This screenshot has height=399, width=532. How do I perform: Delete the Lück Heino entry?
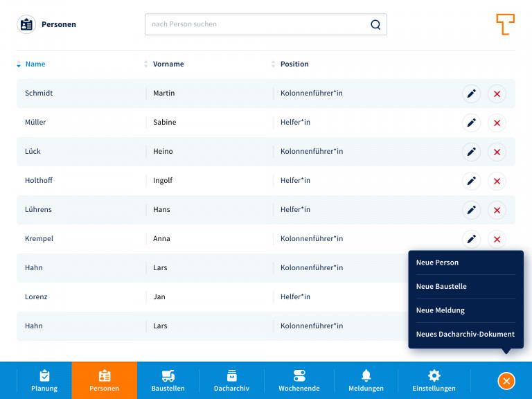point(497,152)
